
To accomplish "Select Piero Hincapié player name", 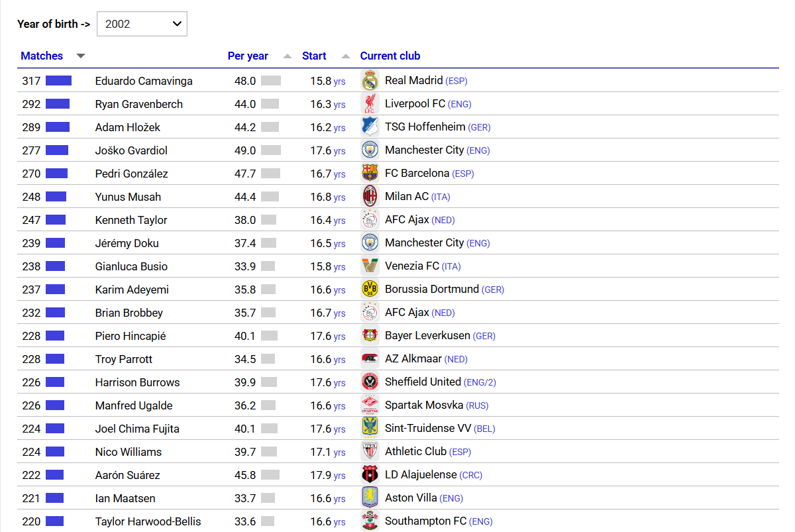I will pyautogui.click(x=131, y=336).
